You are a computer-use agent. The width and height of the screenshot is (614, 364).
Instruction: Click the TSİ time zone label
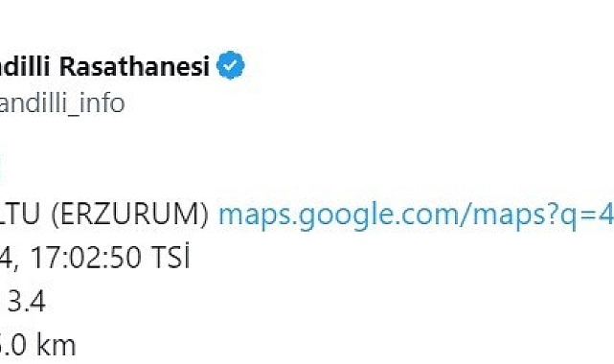tap(171, 256)
